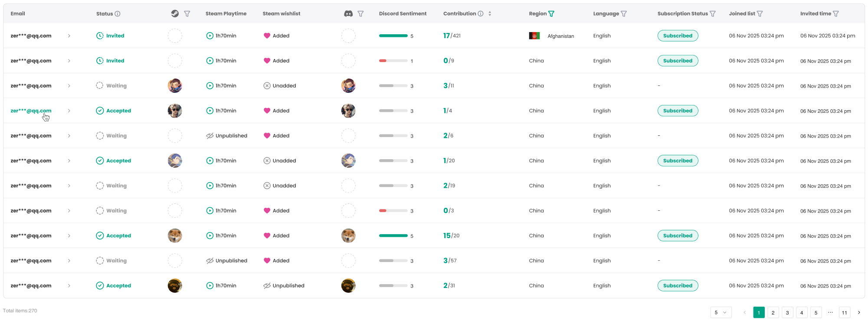Open the filter next to the Steam logo

[x=187, y=13]
